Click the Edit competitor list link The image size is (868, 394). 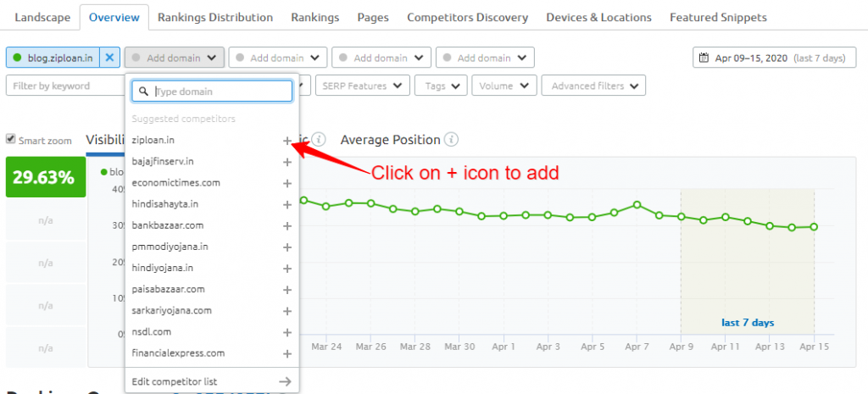[175, 381]
